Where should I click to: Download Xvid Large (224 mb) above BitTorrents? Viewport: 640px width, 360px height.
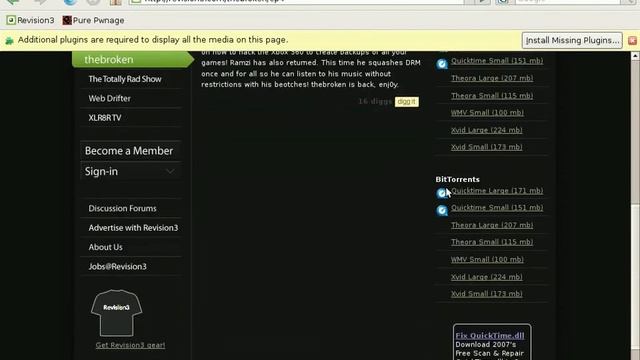(487, 130)
